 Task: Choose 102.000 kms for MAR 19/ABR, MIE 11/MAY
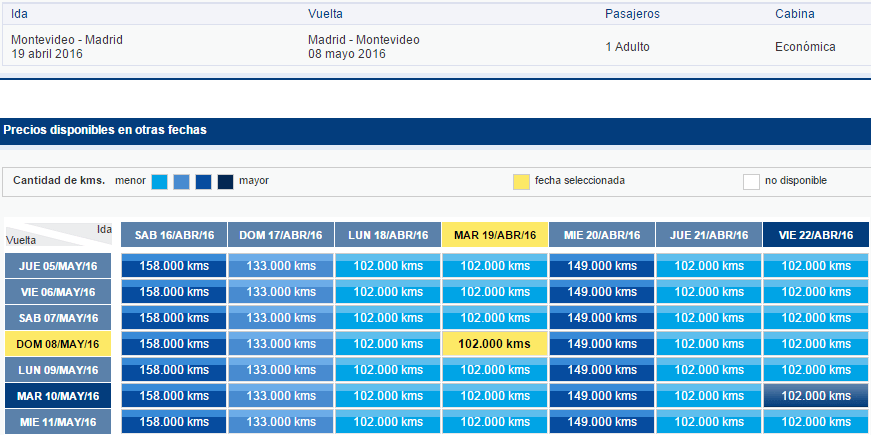point(495,422)
